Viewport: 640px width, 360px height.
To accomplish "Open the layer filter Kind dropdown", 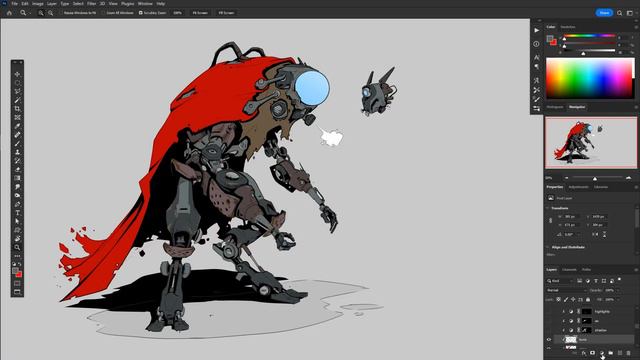I will coord(560,281).
